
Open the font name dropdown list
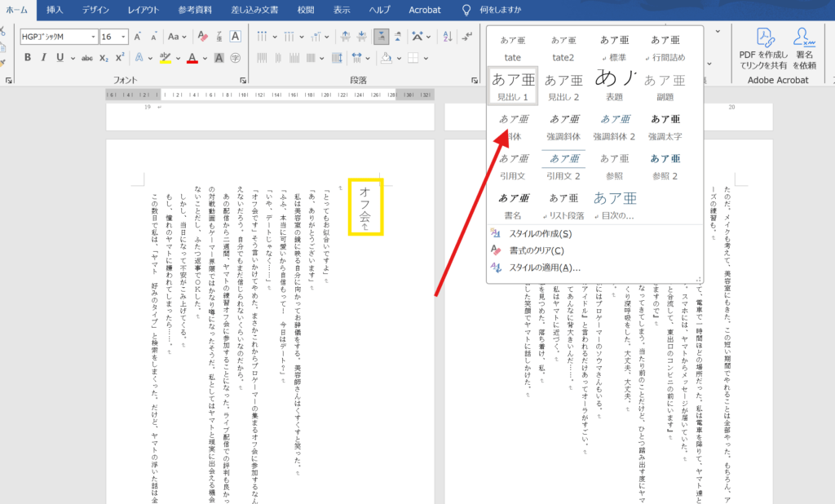pos(92,37)
